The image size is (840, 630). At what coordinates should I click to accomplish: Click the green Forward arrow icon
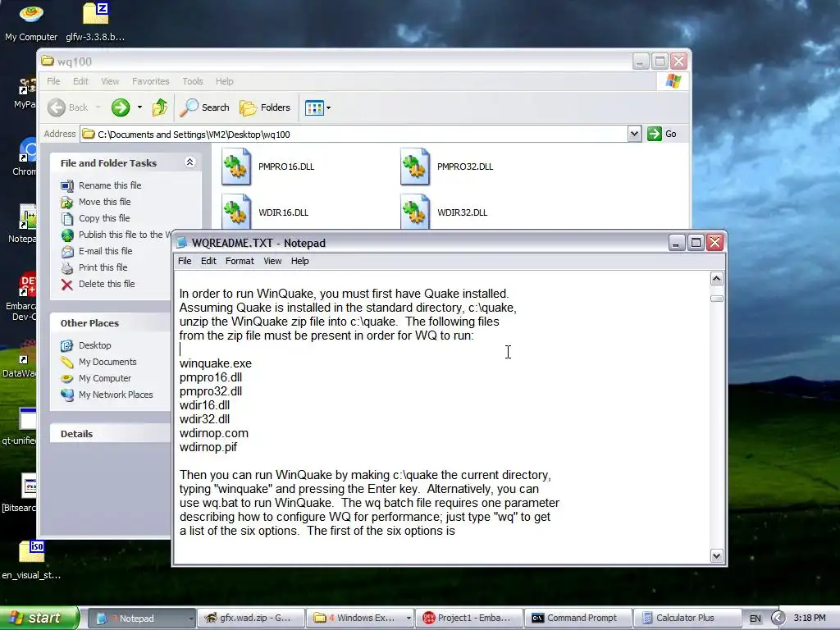(x=121, y=107)
